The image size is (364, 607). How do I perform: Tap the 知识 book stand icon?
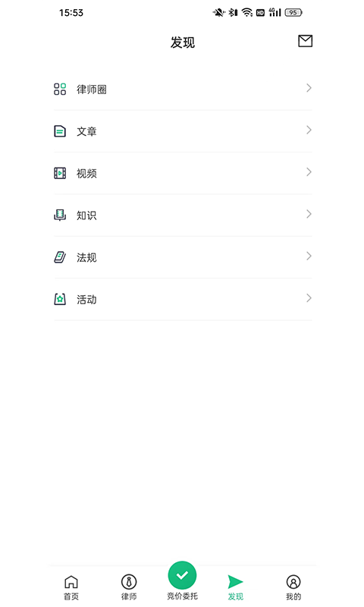(60, 215)
